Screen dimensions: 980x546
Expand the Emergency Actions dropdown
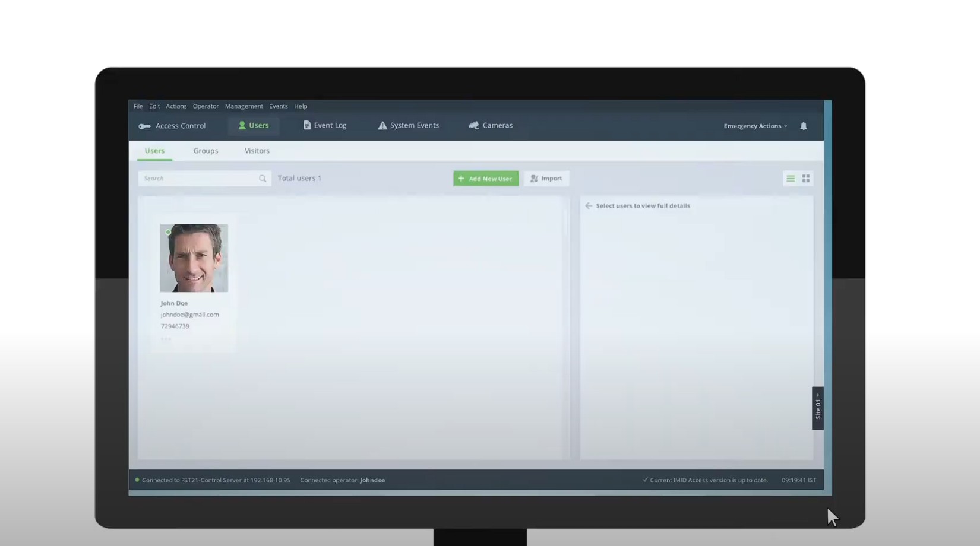click(x=755, y=126)
